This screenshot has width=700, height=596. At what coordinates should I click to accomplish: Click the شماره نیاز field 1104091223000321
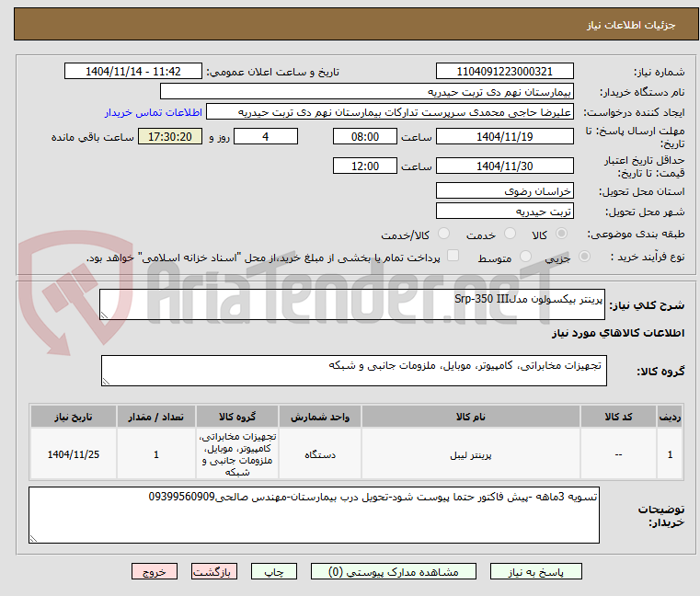504,72
